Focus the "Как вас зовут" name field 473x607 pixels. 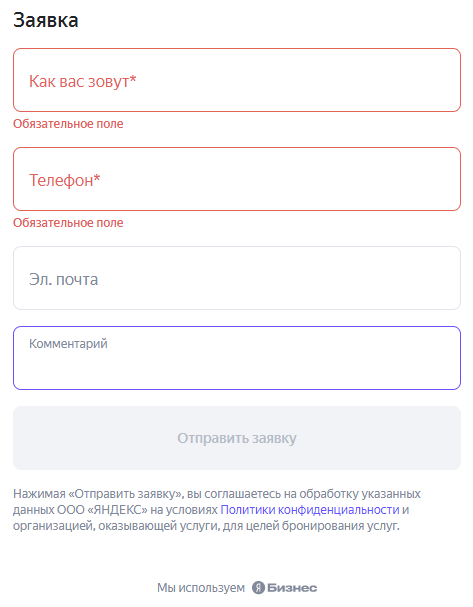point(237,80)
